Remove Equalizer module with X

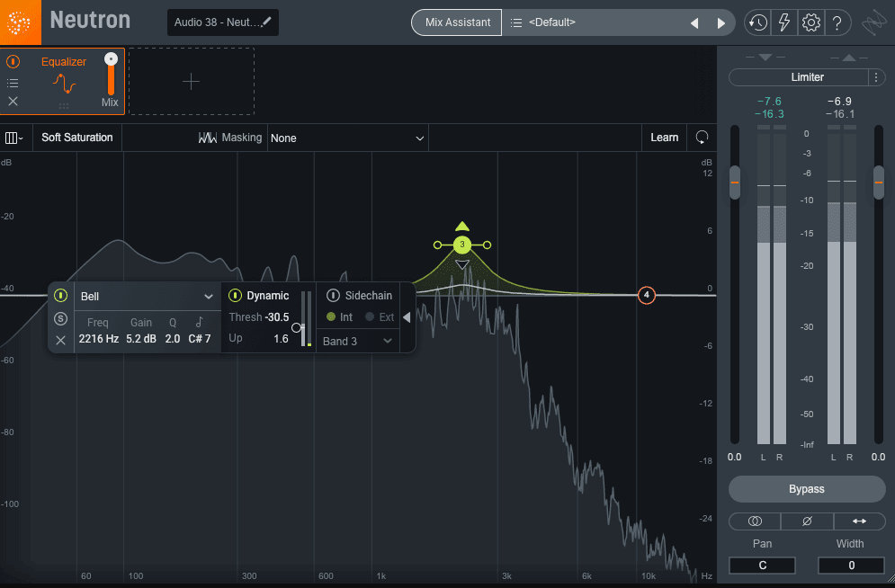point(13,102)
